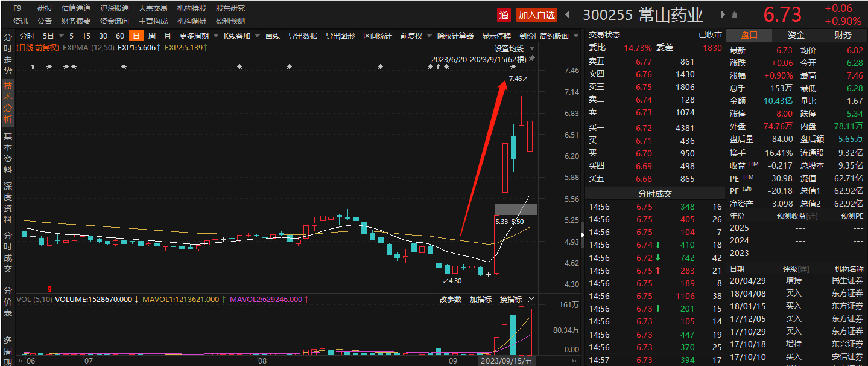This screenshot has height=366, width=868.
Task: Click 换指标 in volume panel
Action: [510, 300]
